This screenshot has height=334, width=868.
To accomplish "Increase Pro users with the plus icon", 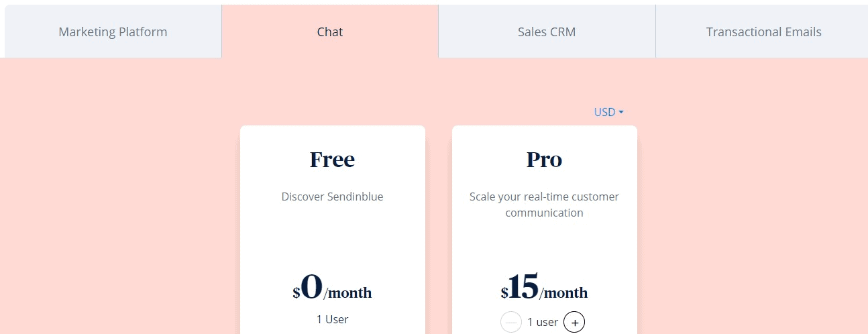I will [x=574, y=322].
